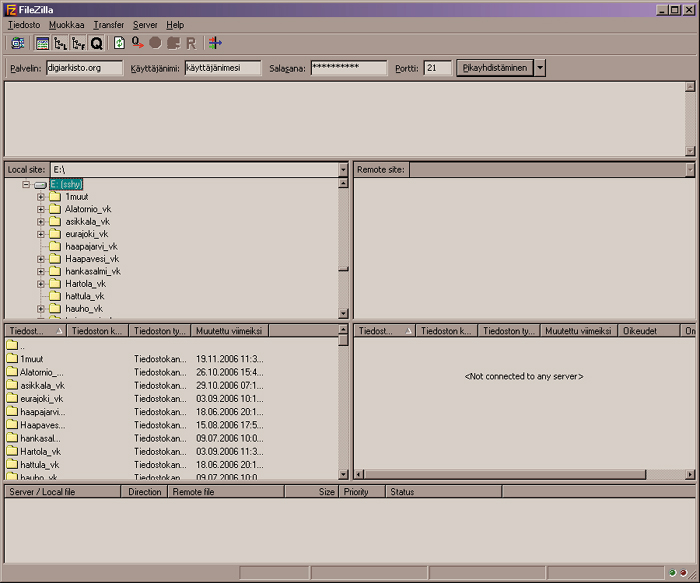700x583 pixels.
Task: Open the Pikayhdistäminen history dropdown arrow
Action: [x=540, y=68]
